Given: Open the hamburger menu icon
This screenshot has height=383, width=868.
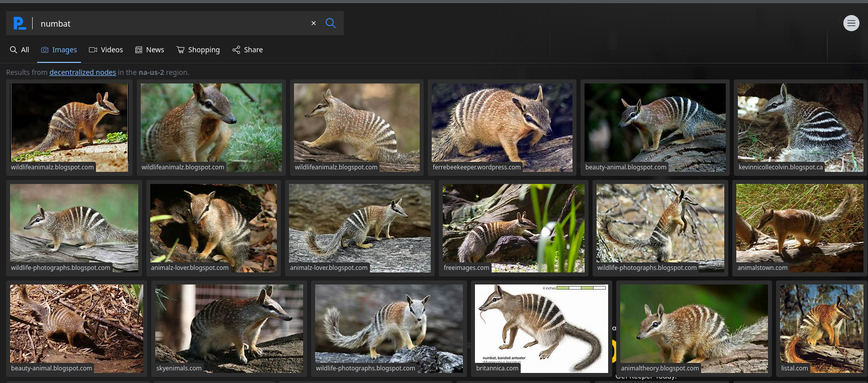Looking at the screenshot, I should (851, 23).
